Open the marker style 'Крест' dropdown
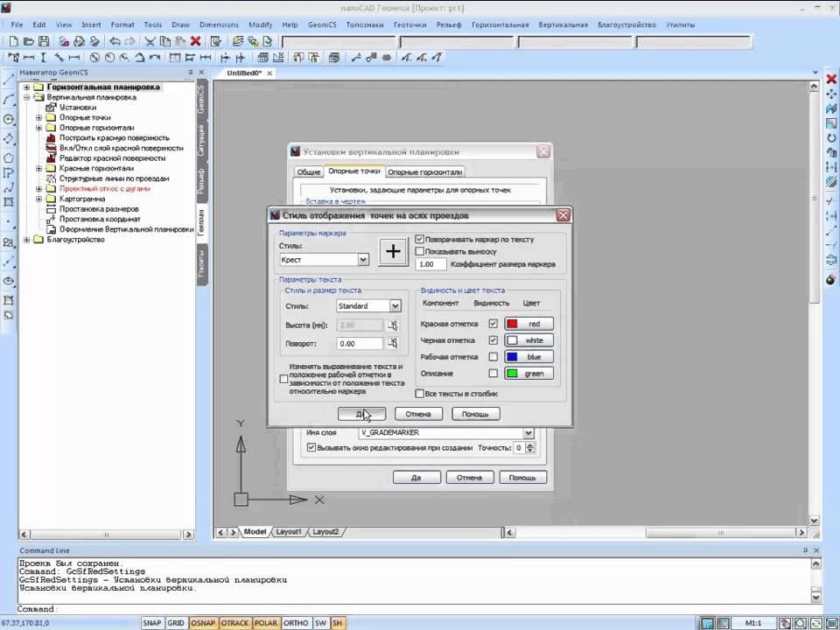 click(363, 260)
